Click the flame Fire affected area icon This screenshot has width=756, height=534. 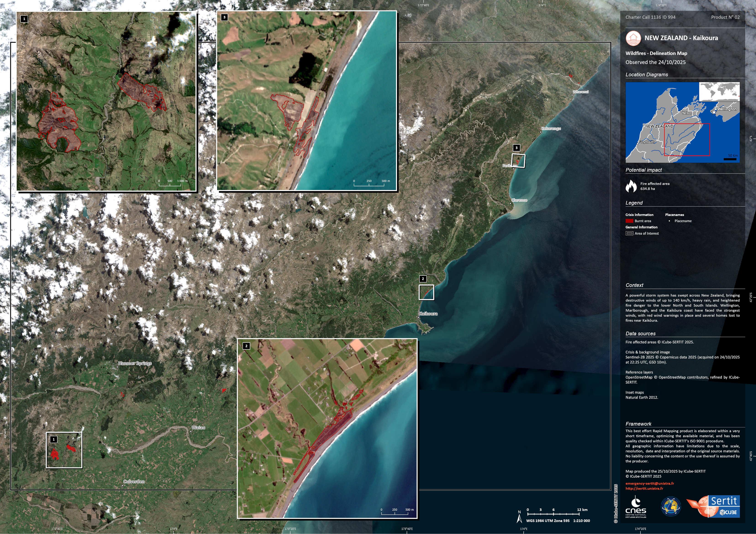tap(631, 186)
